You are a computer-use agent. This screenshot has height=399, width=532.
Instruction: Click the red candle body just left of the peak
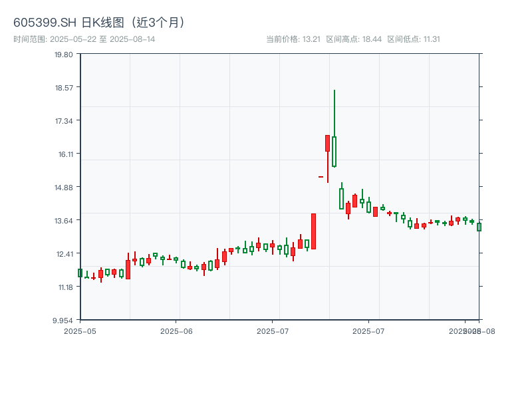pyautogui.click(x=327, y=143)
